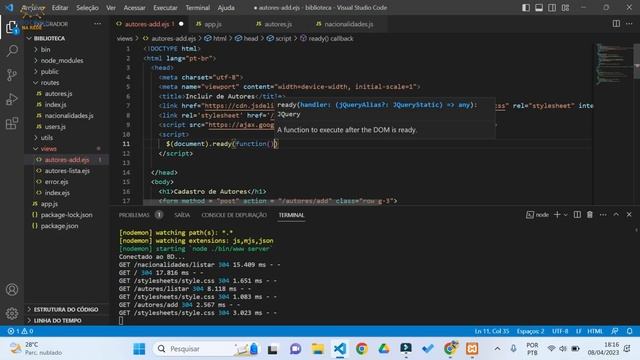Click the Windows Start button
Viewport: 640px width, 360px height.
tap(139, 349)
